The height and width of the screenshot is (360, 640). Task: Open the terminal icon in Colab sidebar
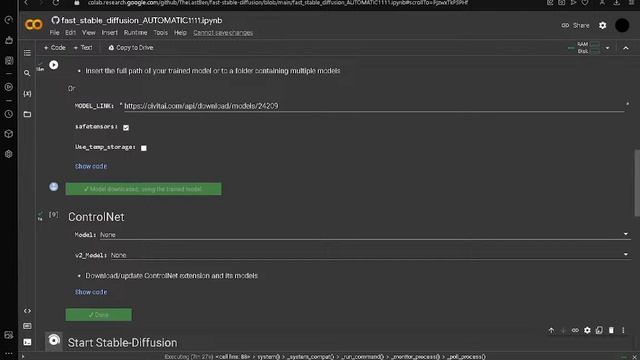coord(27,342)
